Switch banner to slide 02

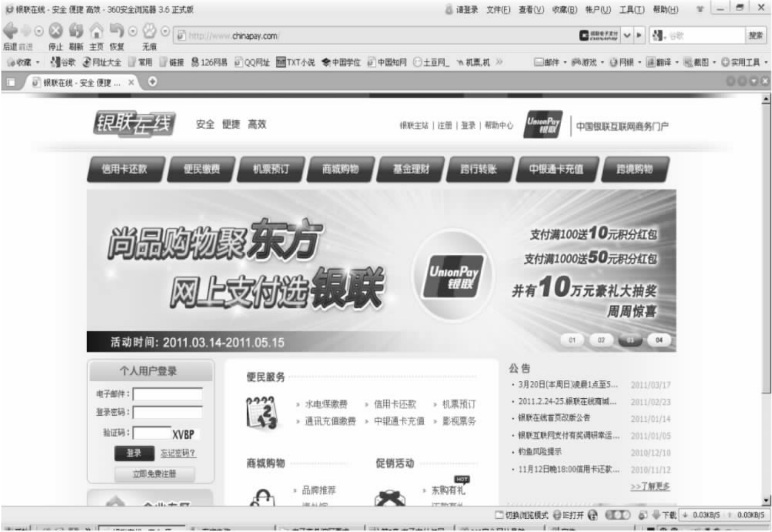pyautogui.click(x=601, y=340)
